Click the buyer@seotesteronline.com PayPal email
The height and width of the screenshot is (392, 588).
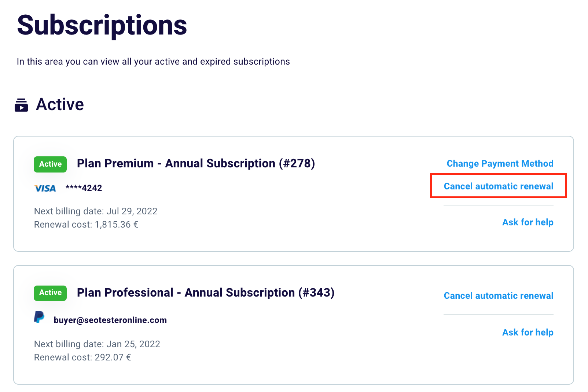coord(110,320)
